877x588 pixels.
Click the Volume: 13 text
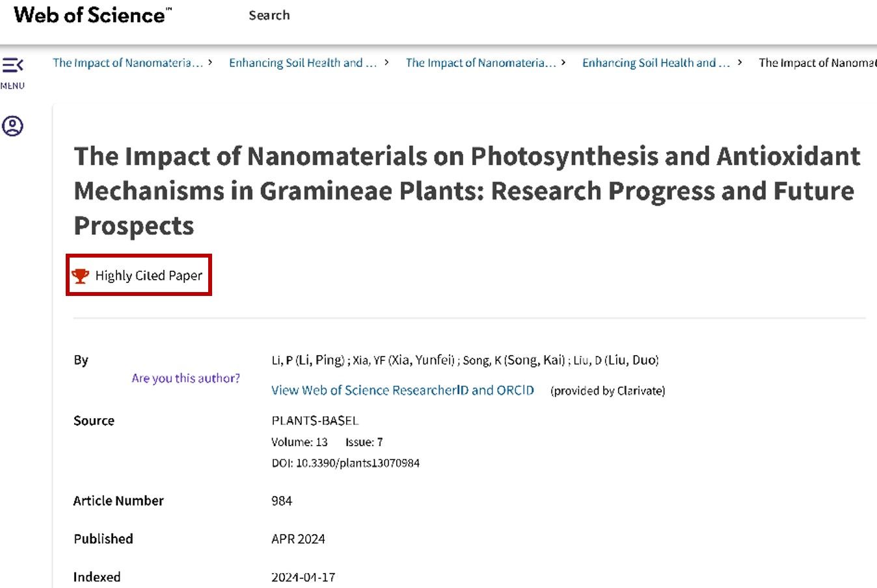pyautogui.click(x=299, y=442)
